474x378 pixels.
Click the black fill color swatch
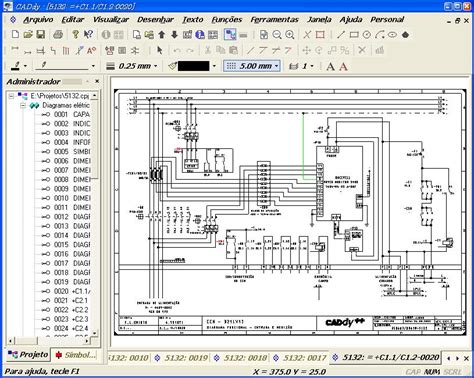point(194,66)
